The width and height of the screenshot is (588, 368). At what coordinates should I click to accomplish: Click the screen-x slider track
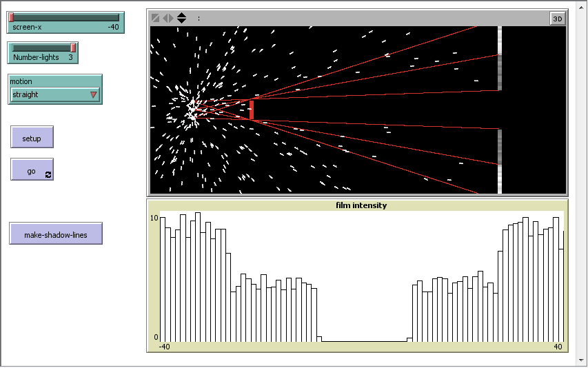point(65,17)
